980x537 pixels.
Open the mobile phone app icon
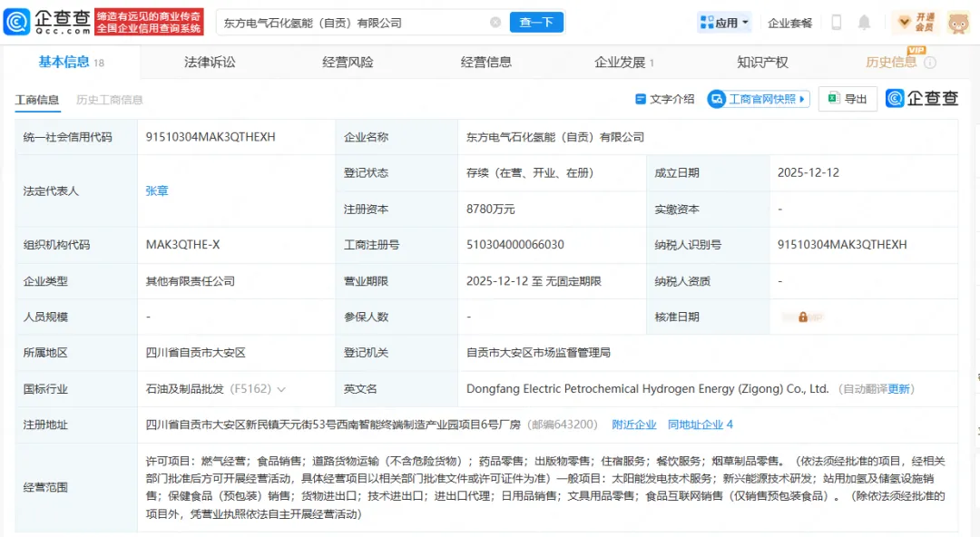pos(837,23)
